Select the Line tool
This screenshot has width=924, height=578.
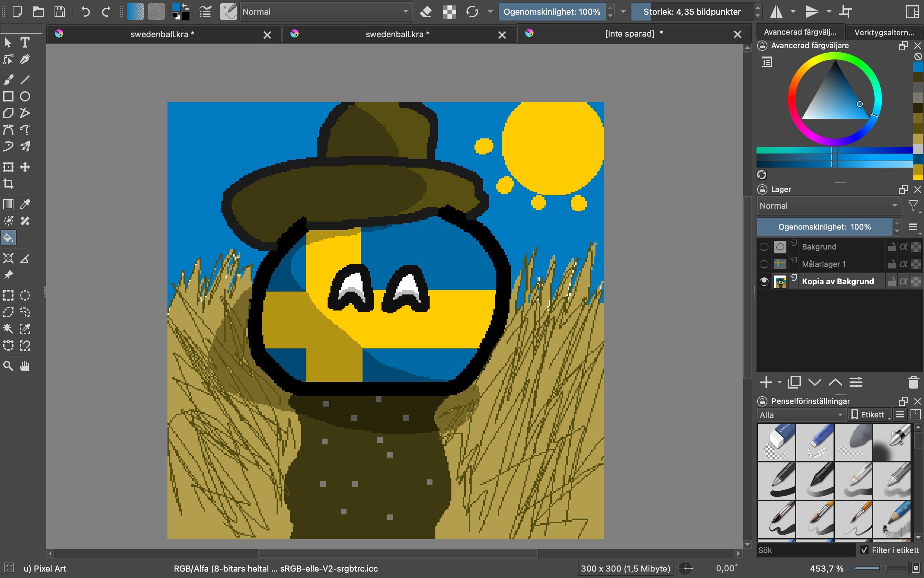click(x=25, y=80)
